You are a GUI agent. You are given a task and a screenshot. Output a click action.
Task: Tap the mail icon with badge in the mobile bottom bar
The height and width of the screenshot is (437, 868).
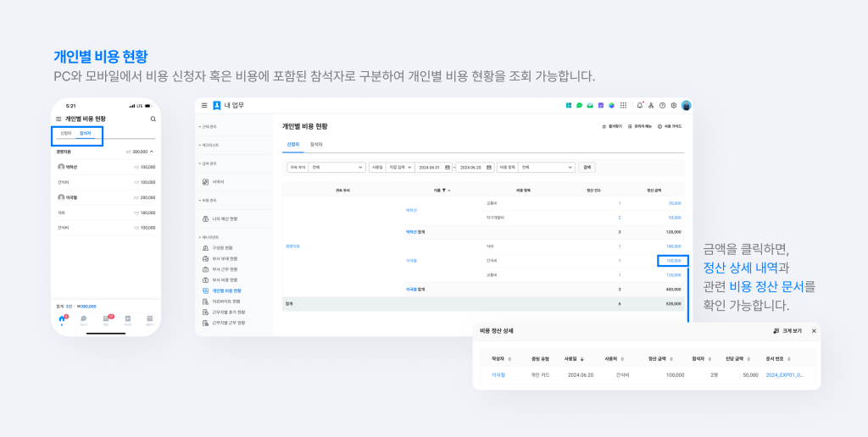(106, 318)
